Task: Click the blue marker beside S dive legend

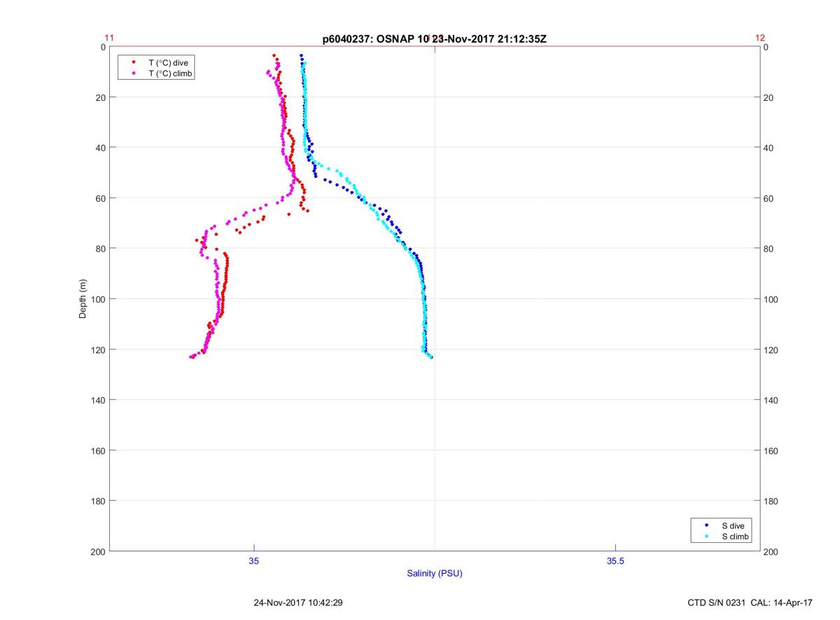Action: [706, 525]
